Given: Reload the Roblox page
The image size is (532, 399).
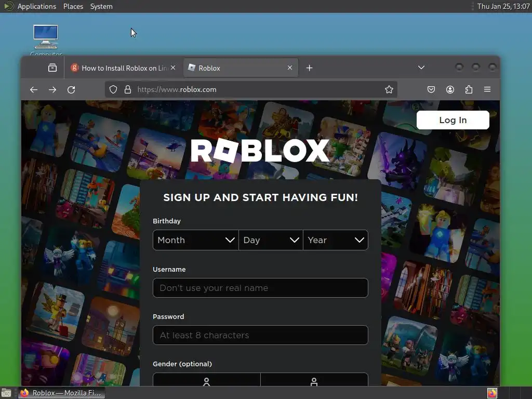Looking at the screenshot, I should pos(71,89).
